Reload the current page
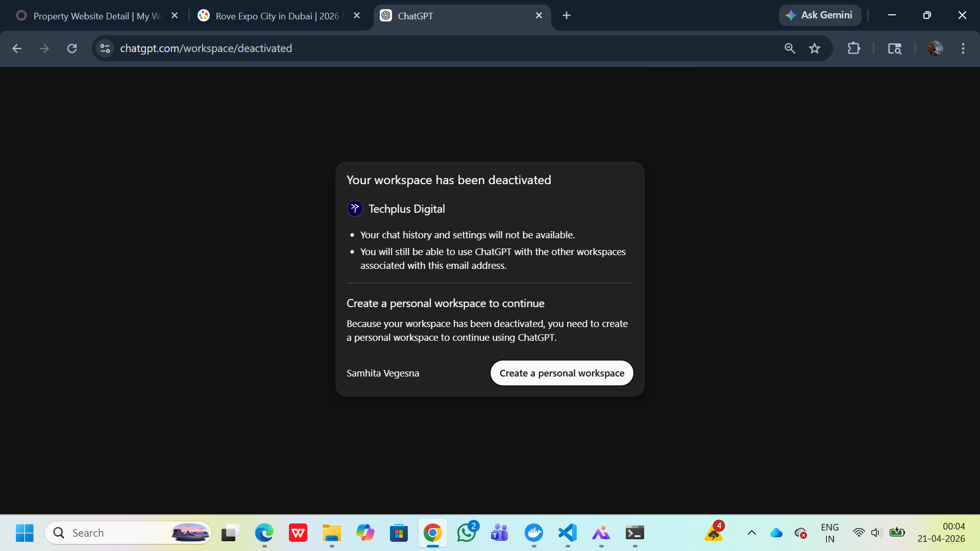This screenshot has width=980, height=551. 72,48
